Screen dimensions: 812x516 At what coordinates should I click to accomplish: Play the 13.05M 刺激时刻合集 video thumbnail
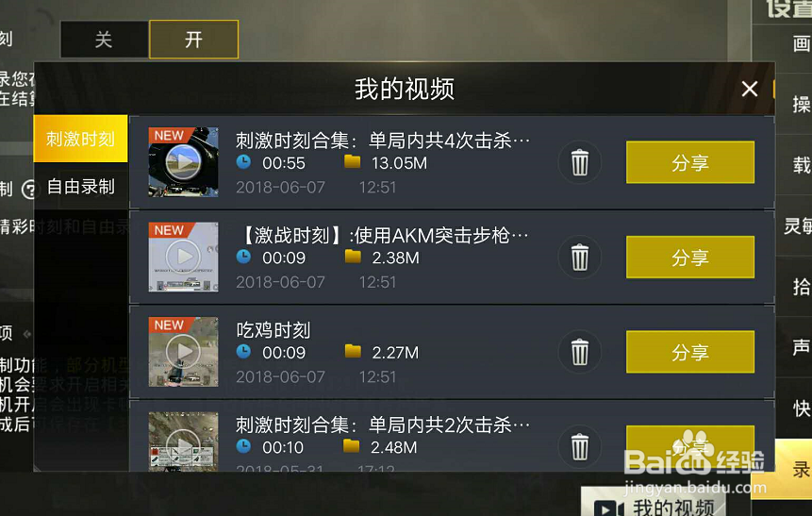(x=183, y=162)
